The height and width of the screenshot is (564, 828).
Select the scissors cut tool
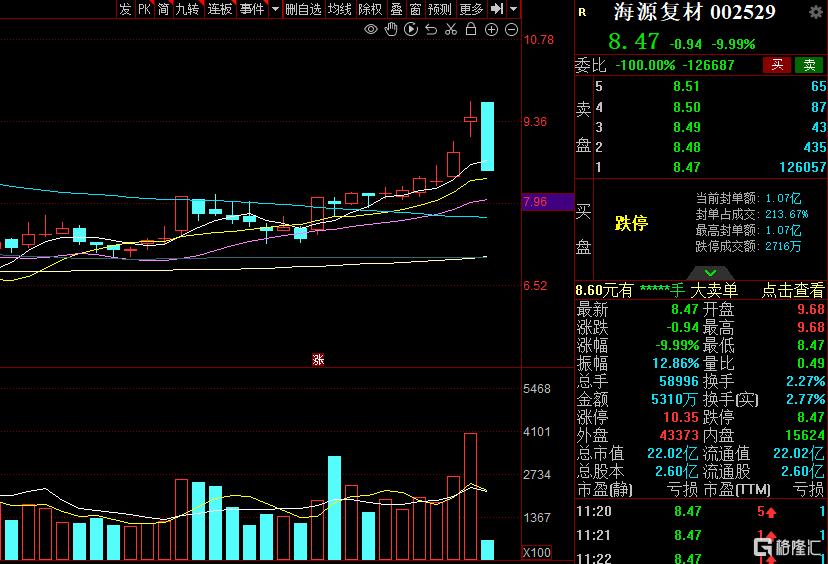[451, 30]
